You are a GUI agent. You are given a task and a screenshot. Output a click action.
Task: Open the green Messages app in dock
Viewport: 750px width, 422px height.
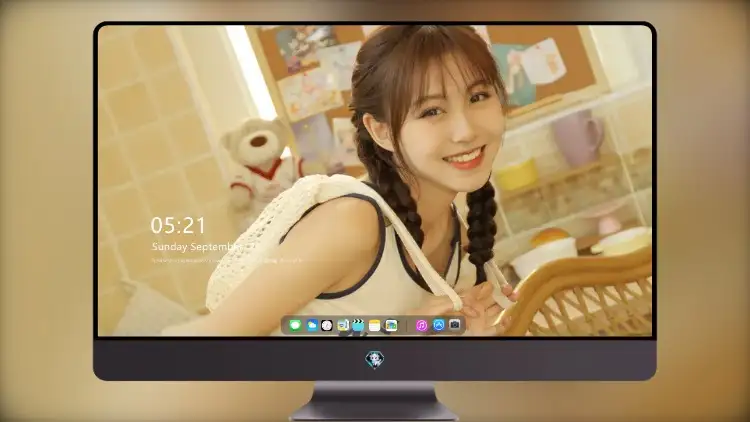pyautogui.click(x=295, y=325)
